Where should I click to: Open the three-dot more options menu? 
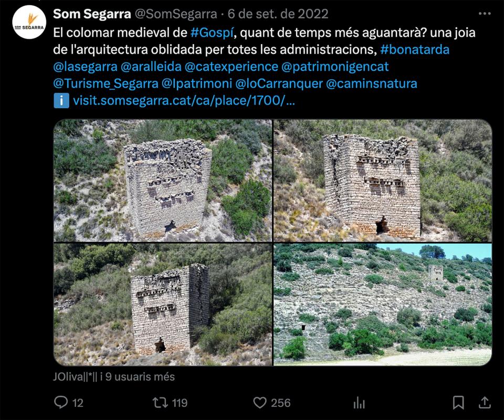coord(485,14)
